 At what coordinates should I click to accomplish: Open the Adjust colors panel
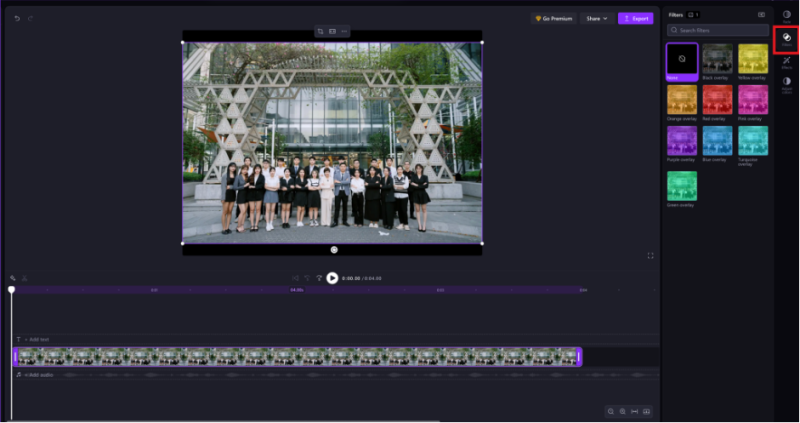click(x=786, y=84)
